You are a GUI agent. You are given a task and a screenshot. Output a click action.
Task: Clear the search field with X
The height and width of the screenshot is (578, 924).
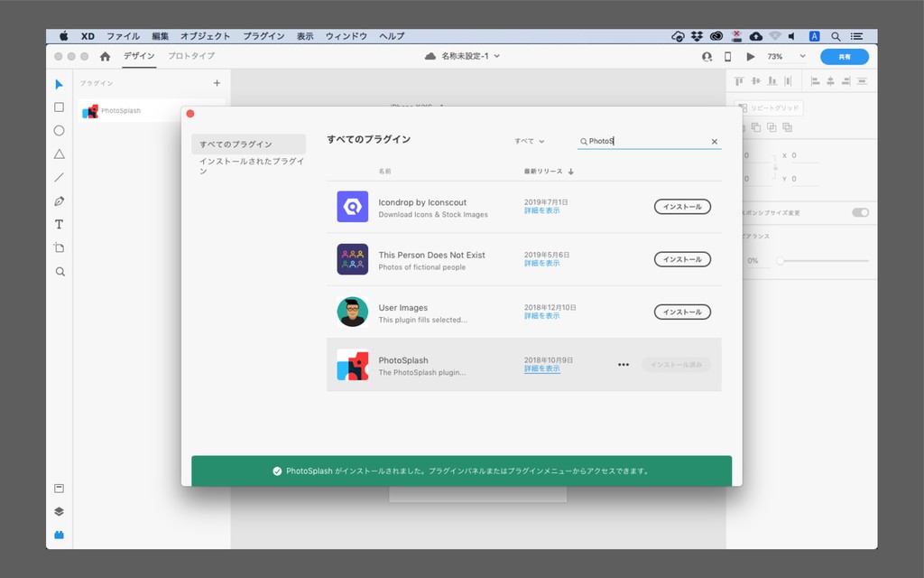pyautogui.click(x=715, y=142)
